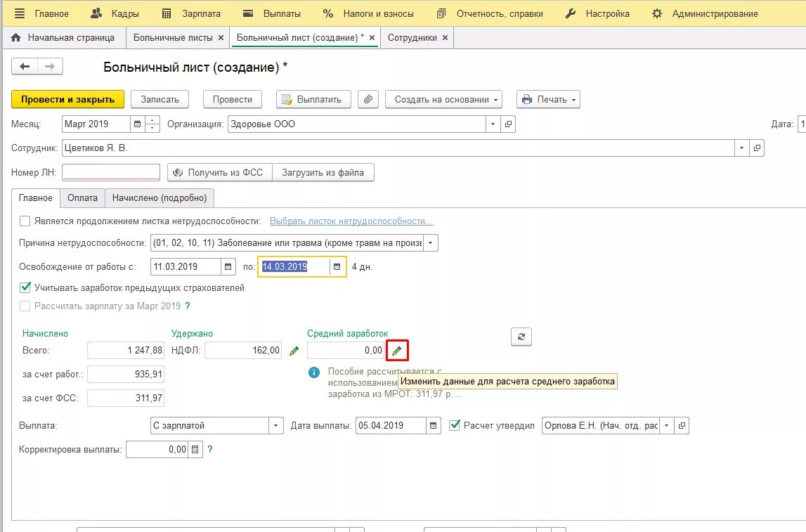Screen dimensions: 806x532
Task: Open the Отчетность, справки section
Action: [489, 14]
